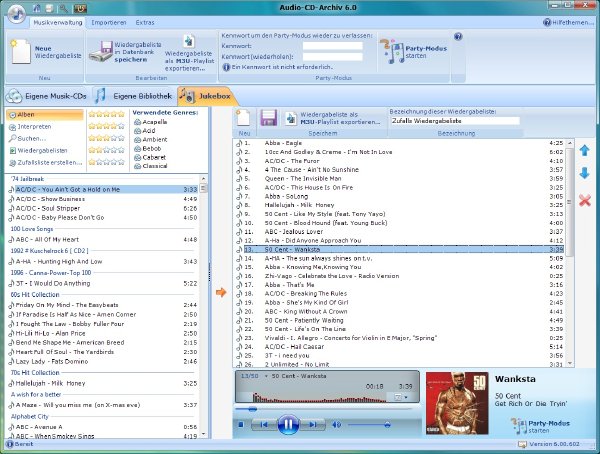Image resolution: width=600 pixels, height=454 pixels.
Task: Click the status bar icon beside Version
Action: click(522, 444)
